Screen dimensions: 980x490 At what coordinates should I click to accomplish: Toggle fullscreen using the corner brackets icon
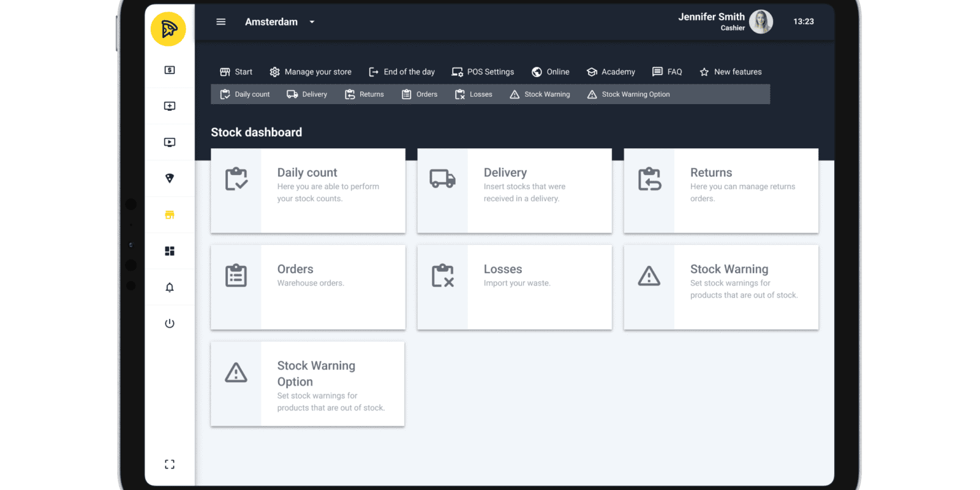(x=170, y=464)
